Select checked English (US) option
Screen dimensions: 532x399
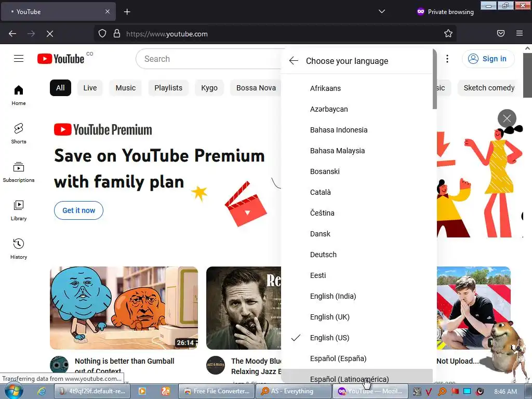tap(357, 338)
